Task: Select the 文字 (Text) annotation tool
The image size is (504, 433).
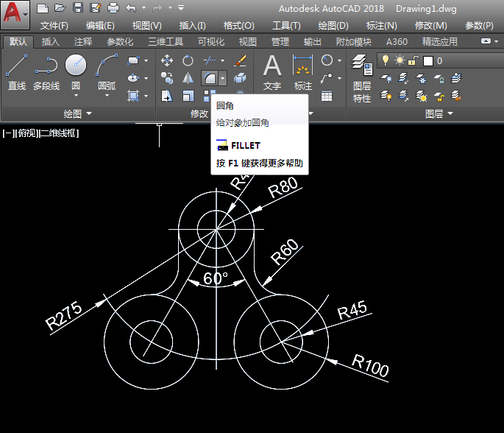Action: 272,72
